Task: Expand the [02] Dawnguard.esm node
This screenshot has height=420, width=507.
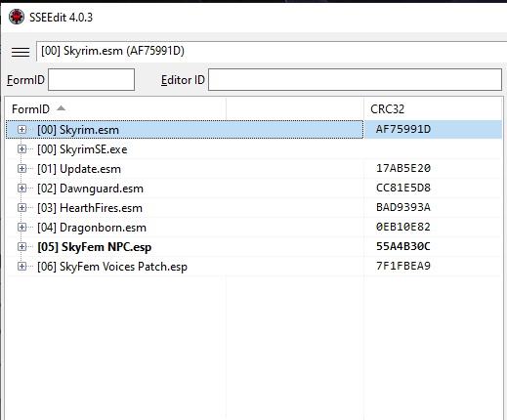Action: [21, 189]
